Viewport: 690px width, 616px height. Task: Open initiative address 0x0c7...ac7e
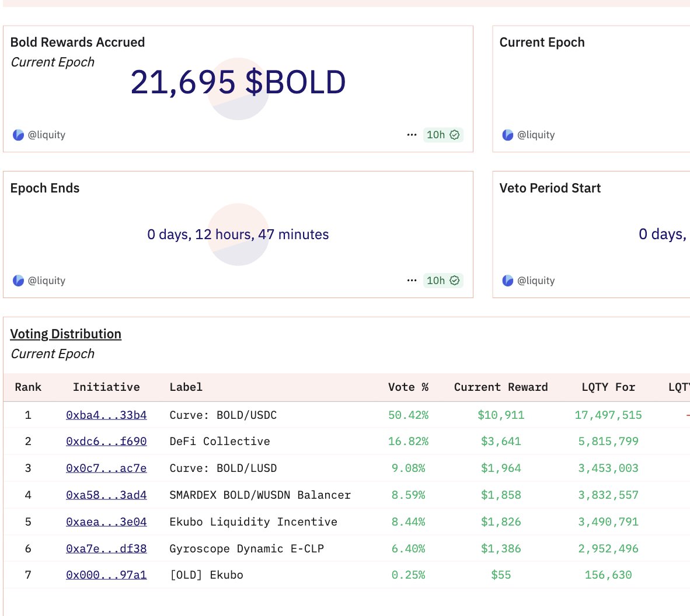[106, 468]
